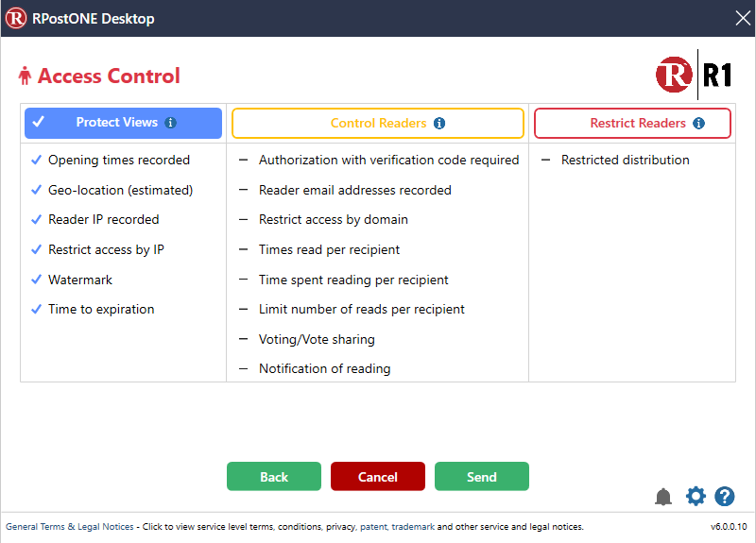Image resolution: width=756 pixels, height=543 pixels.
Task: Click the Back button
Action: pyautogui.click(x=274, y=477)
